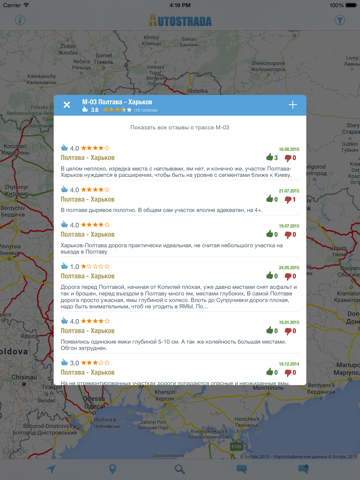360x480 pixels.
Task: Add a new review with plus icon
Action: (x=293, y=105)
